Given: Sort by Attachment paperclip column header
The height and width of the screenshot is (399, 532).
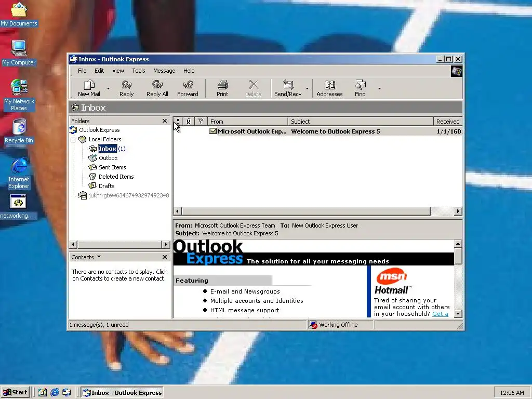Looking at the screenshot, I should (x=189, y=121).
